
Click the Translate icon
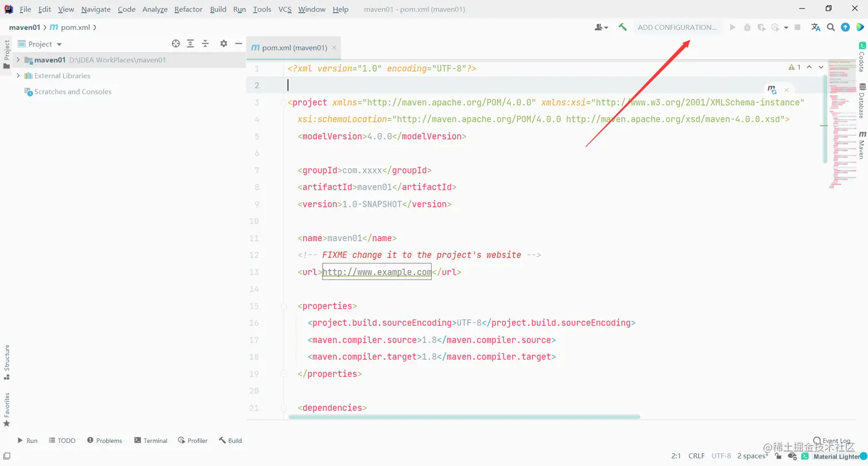[815, 27]
